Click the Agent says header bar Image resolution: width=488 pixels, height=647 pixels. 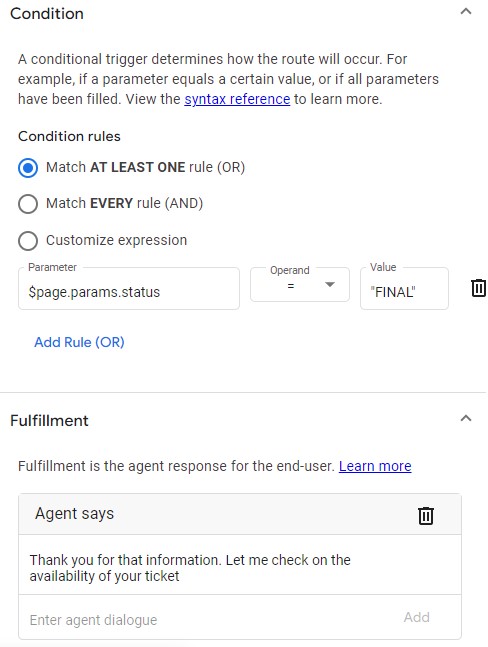pos(240,514)
